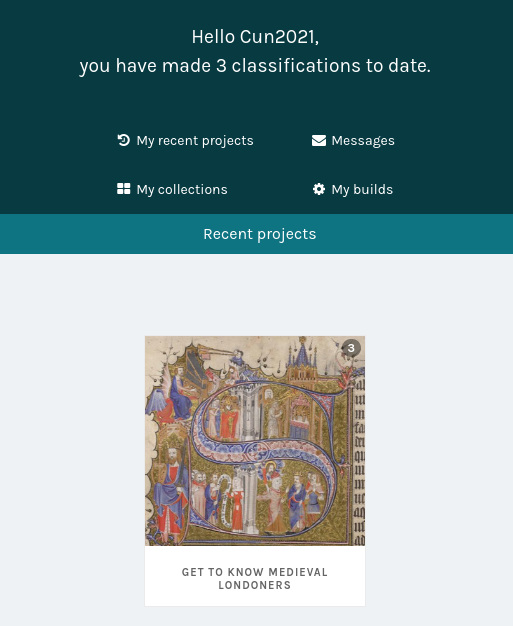Screen dimensions: 513x626
Task: Open the medieval manuscript project thumbnail
Action: point(255,441)
